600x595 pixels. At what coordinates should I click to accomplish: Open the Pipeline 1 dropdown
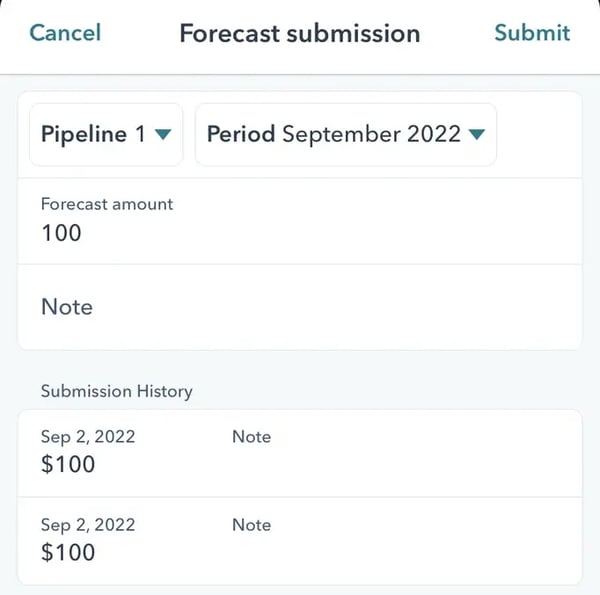pyautogui.click(x=106, y=134)
